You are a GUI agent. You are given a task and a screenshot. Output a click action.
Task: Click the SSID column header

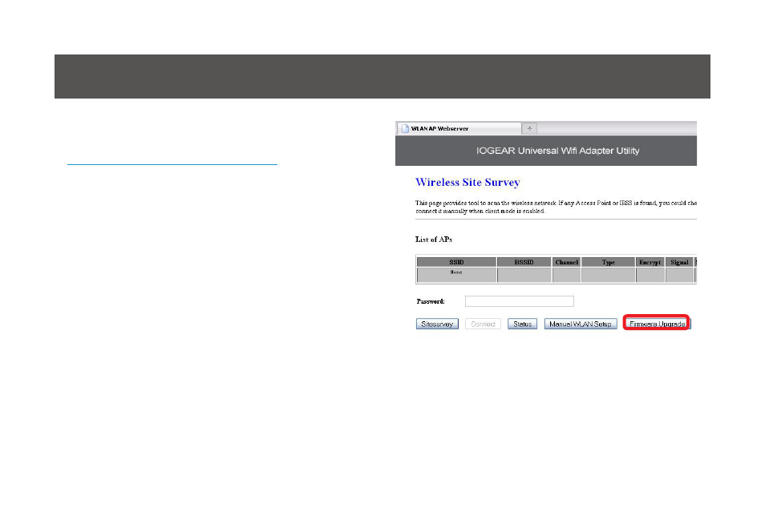click(456, 262)
